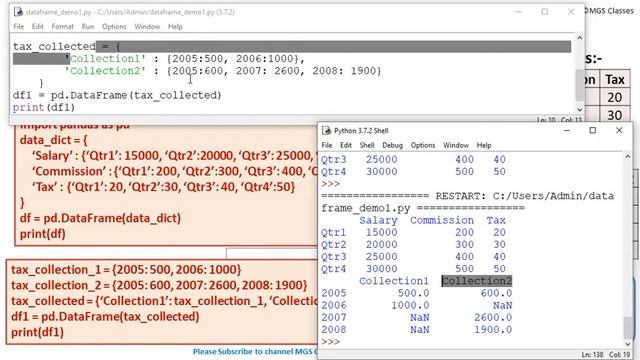Click the 'Collection2' string in editor code
The height and width of the screenshot is (360, 640).
(105, 71)
